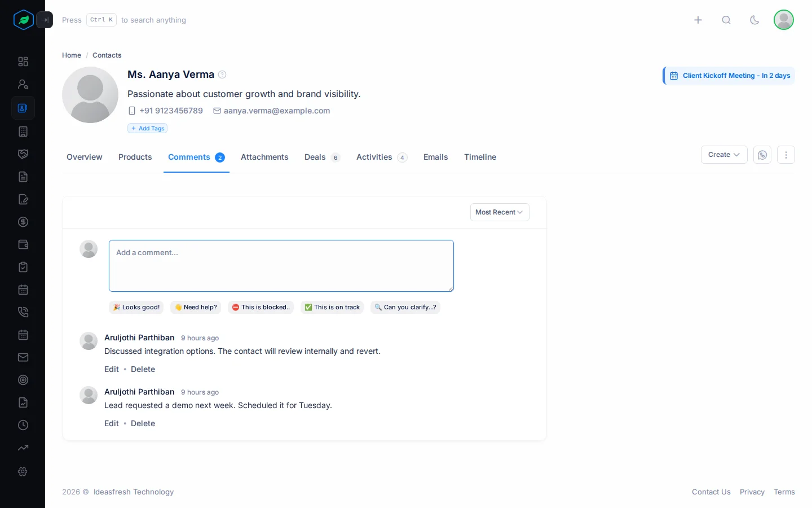Viewport: 812px width, 508px height.
Task: Open the settings gear icon in sidebar
Action: pyautogui.click(x=23, y=471)
